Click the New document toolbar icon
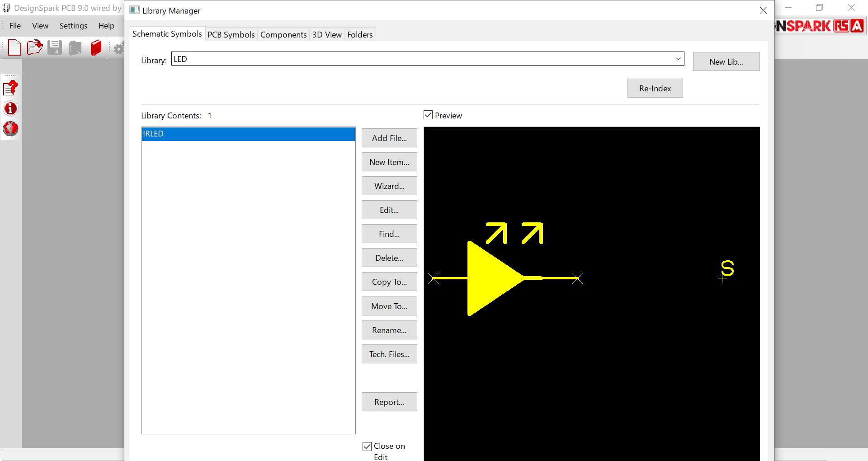The image size is (868, 461). point(14,47)
